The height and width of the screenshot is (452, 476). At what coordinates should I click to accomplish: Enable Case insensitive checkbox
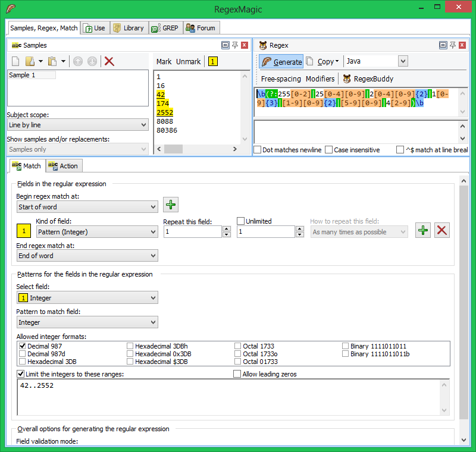point(328,150)
